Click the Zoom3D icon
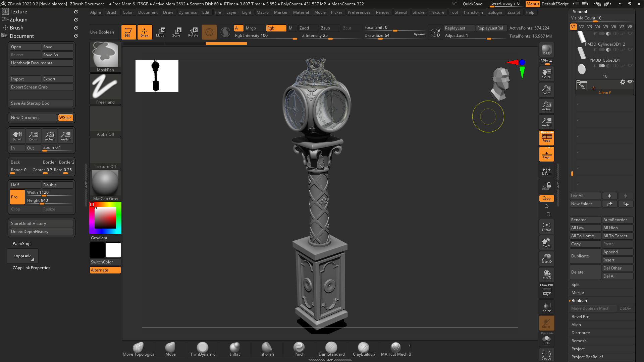This screenshot has width=644, height=362. [546, 259]
